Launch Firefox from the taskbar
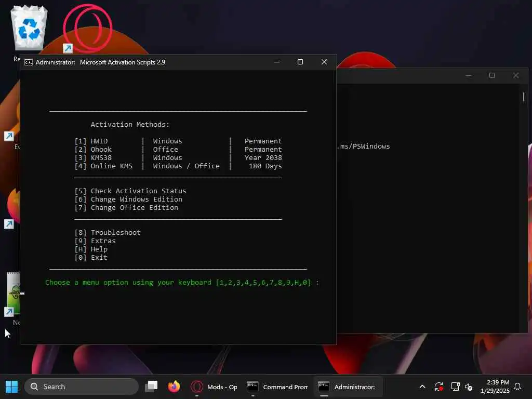 click(x=174, y=387)
